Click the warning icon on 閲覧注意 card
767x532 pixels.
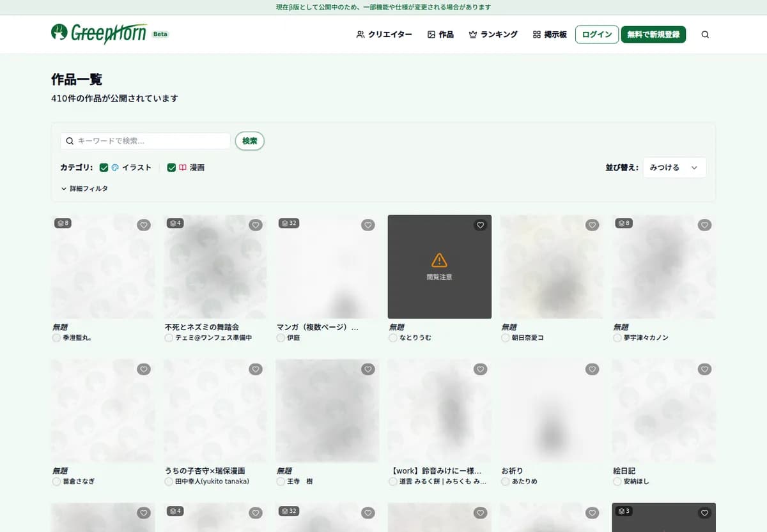tap(439, 259)
